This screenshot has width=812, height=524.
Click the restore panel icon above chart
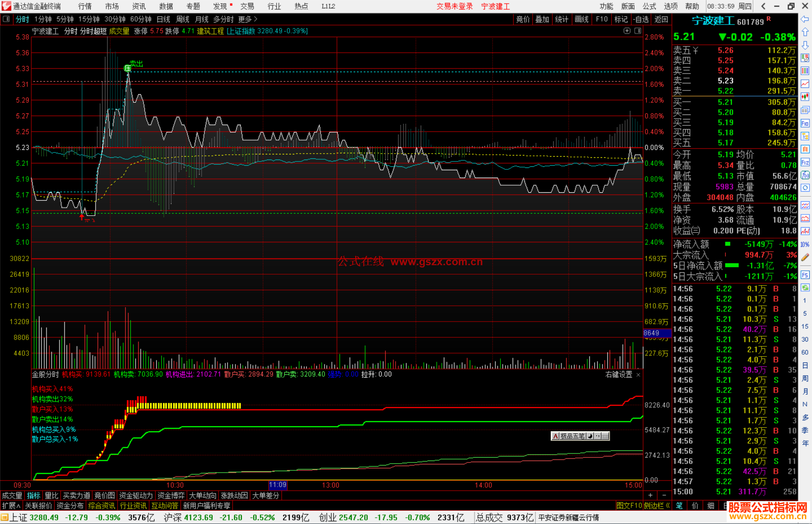coord(638,31)
